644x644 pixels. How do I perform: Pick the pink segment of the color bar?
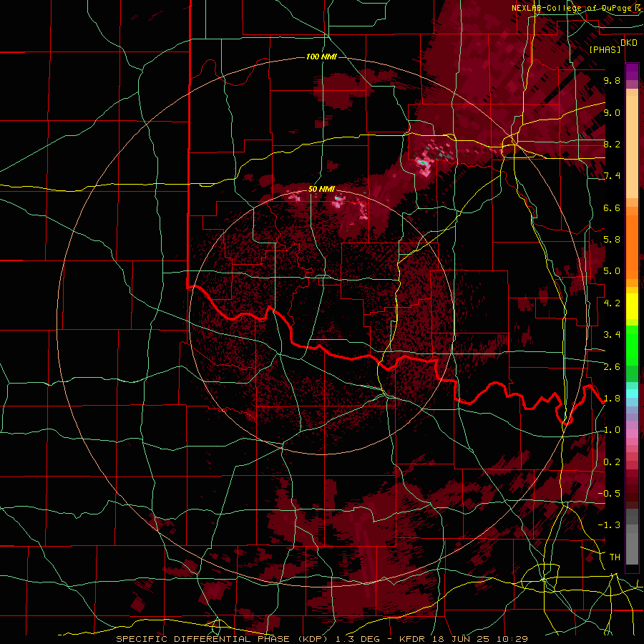point(632,434)
